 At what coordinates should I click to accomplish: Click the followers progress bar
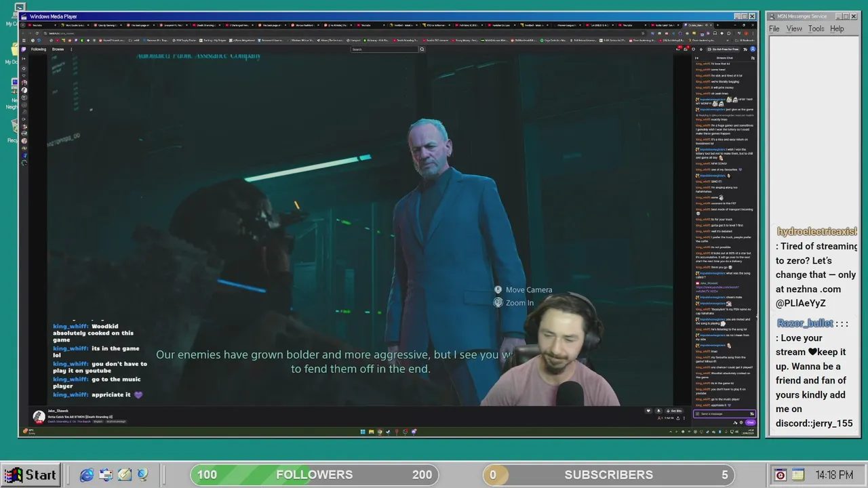coord(314,474)
